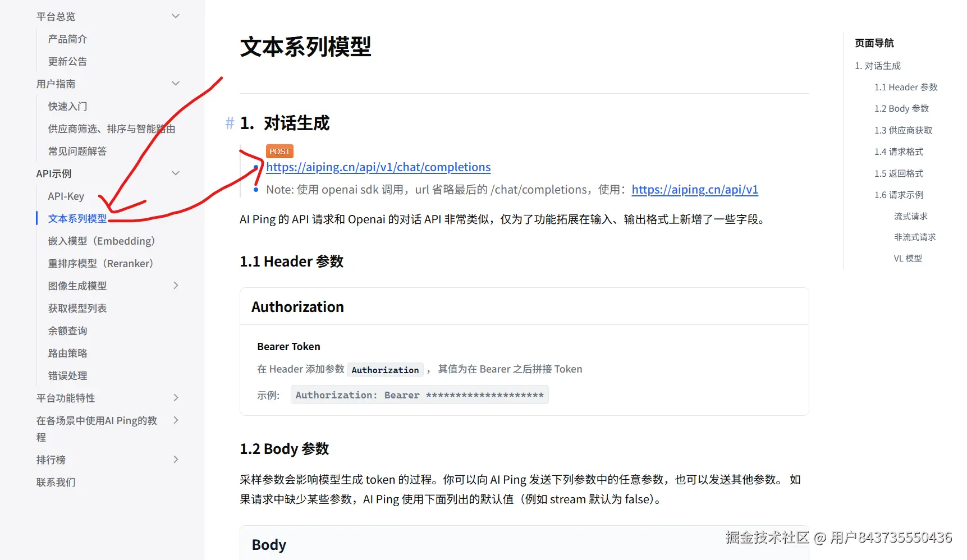Jump to 1.1 Header 参数 in page navigation
This screenshot has width=967, height=560.
906,87
